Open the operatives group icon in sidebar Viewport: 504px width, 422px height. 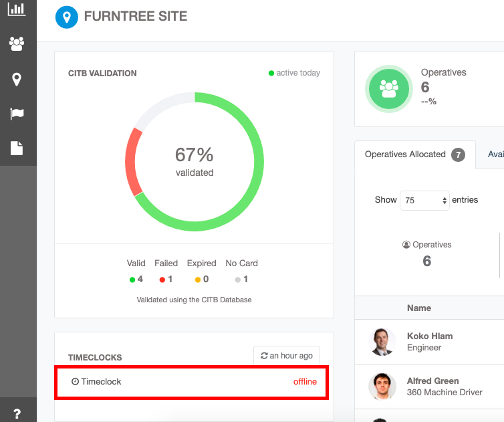click(x=17, y=44)
